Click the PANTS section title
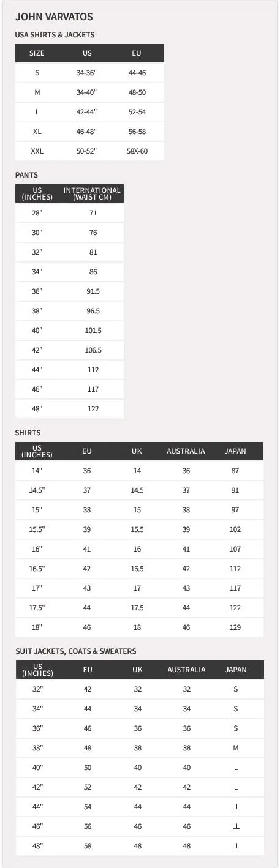This screenshot has width=280, height=868. [x=26, y=175]
